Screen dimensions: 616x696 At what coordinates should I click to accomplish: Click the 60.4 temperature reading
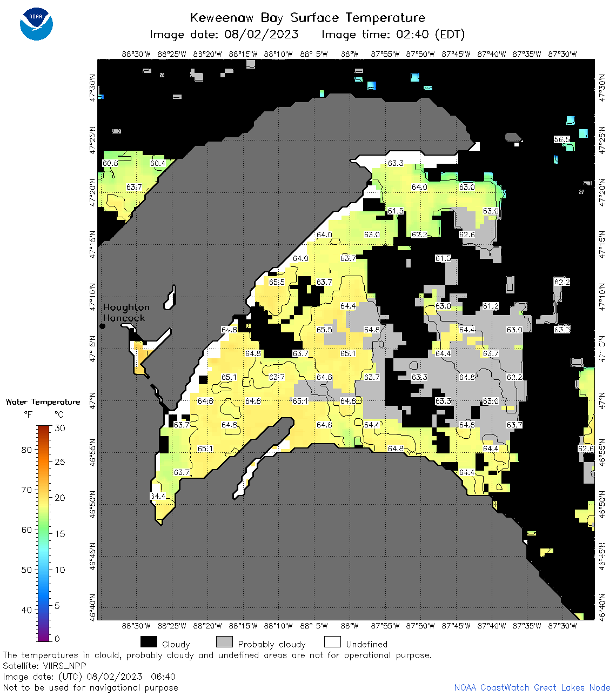tap(158, 163)
